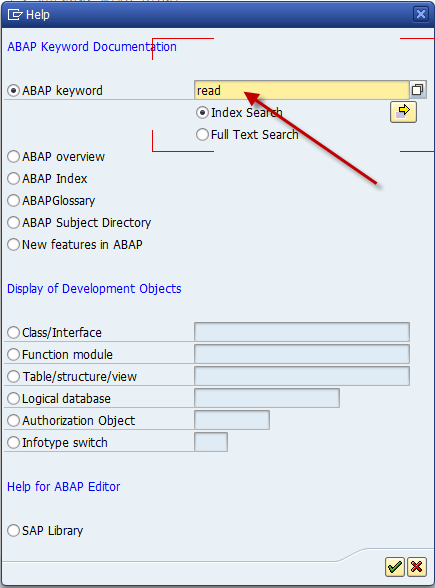Click the yellow arrow execute search icon
This screenshot has height=588, width=435.
click(x=403, y=112)
